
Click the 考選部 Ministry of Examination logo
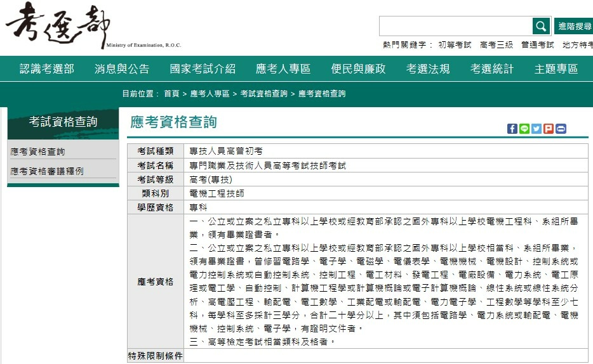pos(93,25)
